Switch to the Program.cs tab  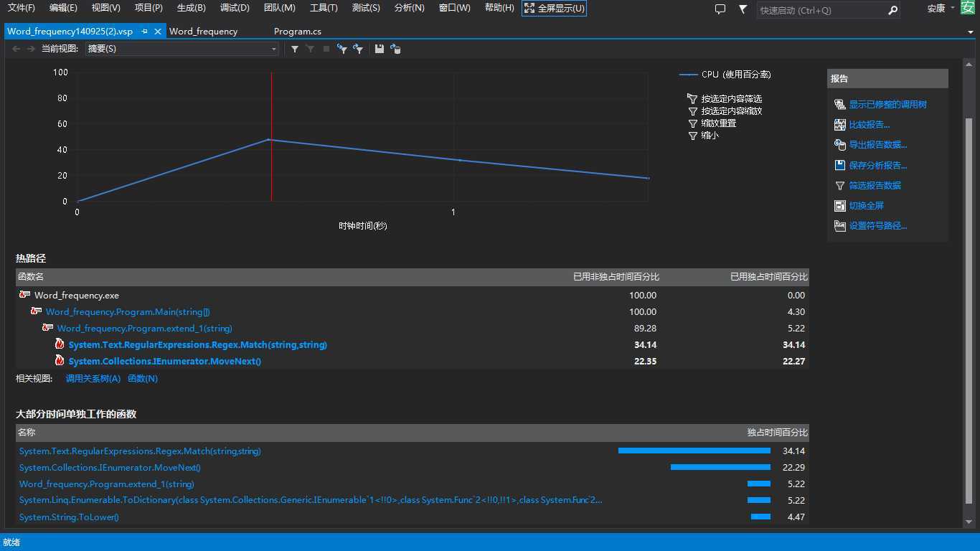click(x=298, y=32)
